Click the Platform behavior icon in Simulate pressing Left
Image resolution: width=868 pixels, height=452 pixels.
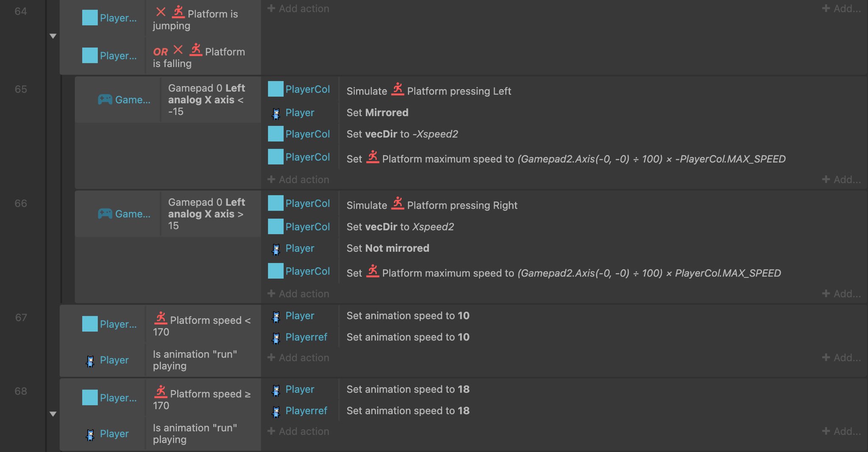pyautogui.click(x=398, y=89)
